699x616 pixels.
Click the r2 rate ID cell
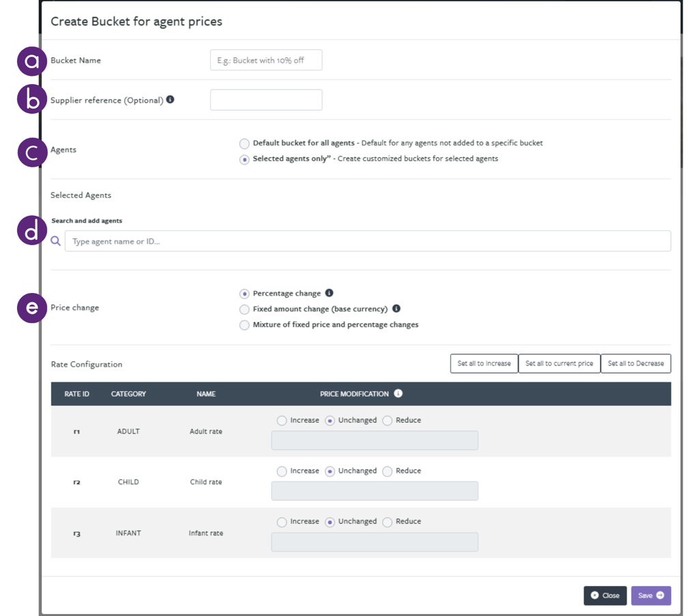click(76, 482)
